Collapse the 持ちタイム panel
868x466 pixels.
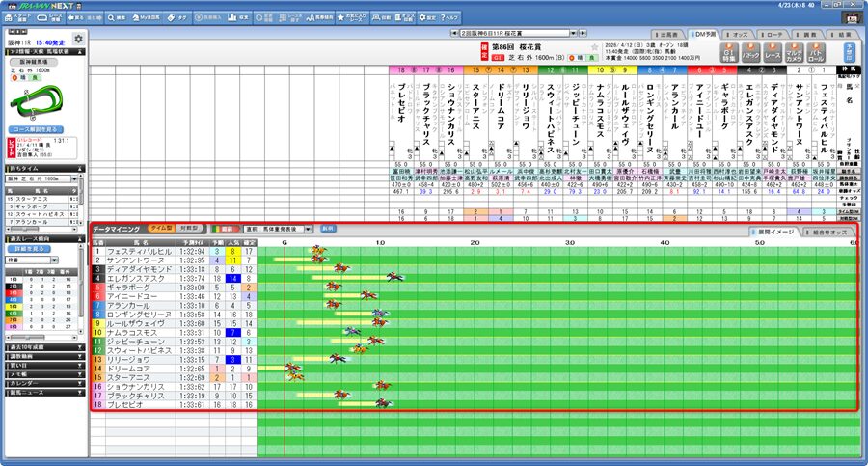(x=81, y=169)
